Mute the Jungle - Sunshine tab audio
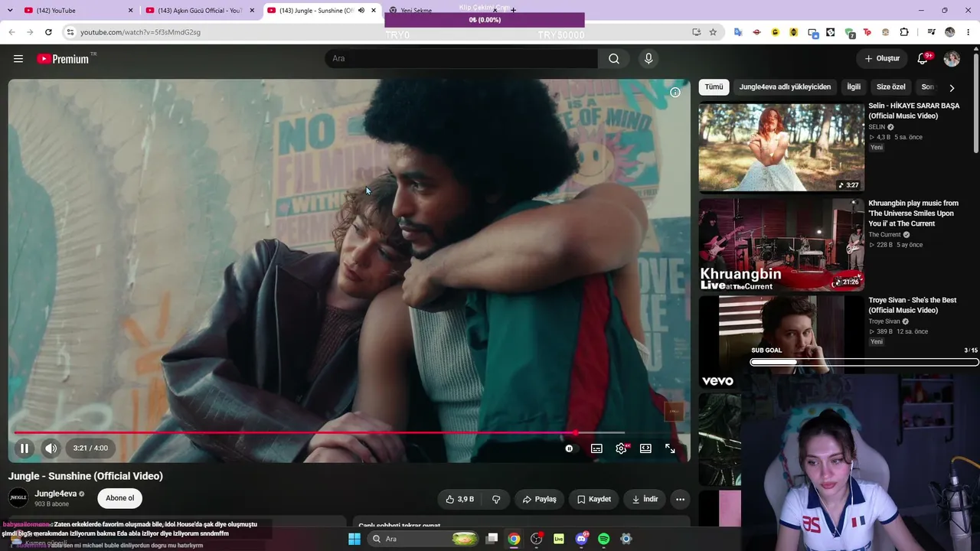Screen dimensions: 980x551 [x=361, y=11]
